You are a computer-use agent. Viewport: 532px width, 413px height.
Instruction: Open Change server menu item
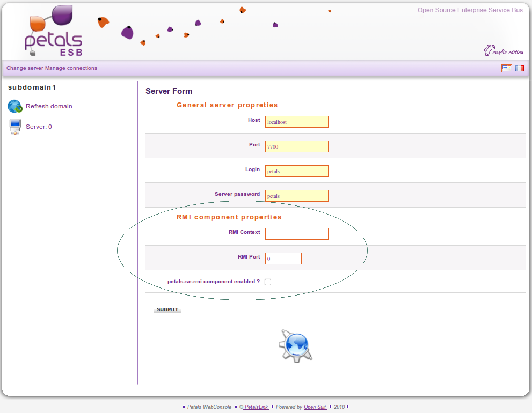(25, 68)
